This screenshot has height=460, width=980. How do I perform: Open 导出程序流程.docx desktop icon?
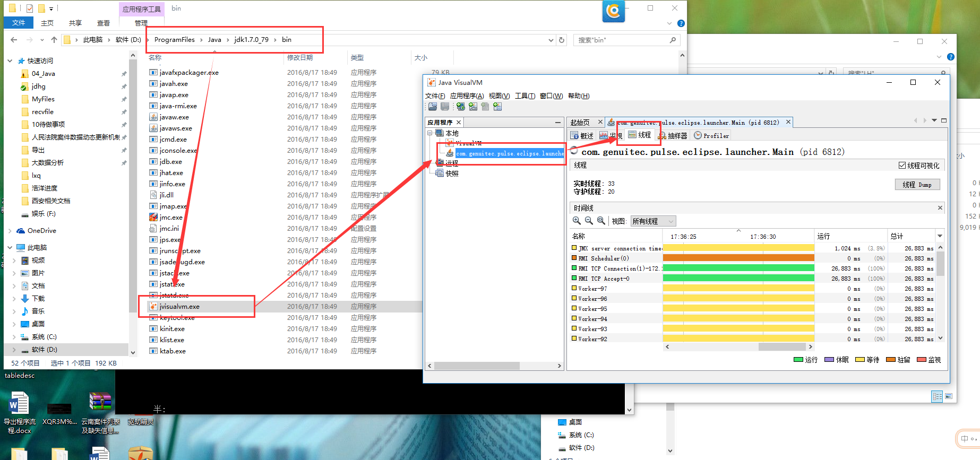[20, 413]
